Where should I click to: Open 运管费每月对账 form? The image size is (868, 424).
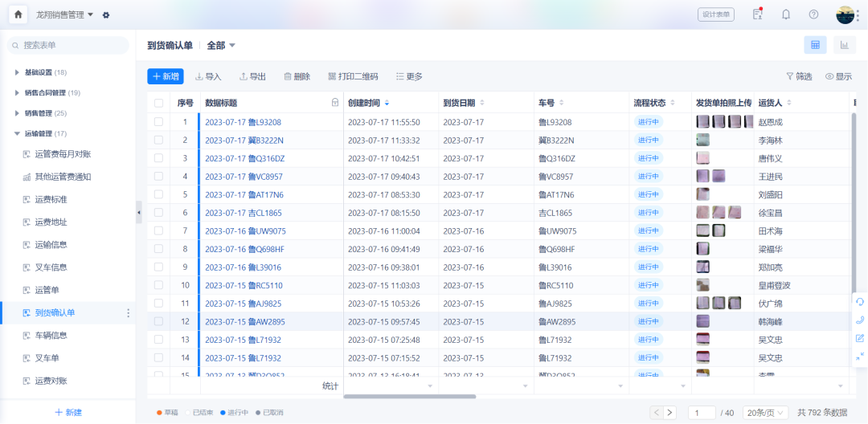pyautogui.click(x=57, y=154)
